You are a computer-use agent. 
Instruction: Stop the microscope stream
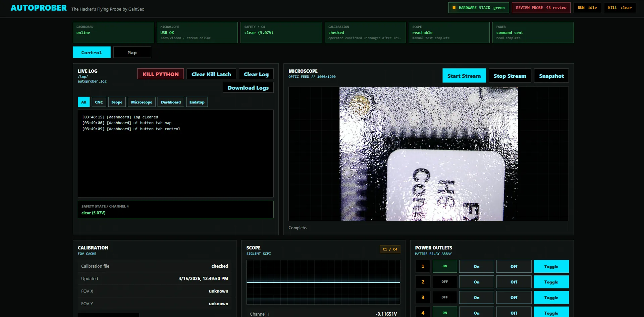click(x=510, y=75)
